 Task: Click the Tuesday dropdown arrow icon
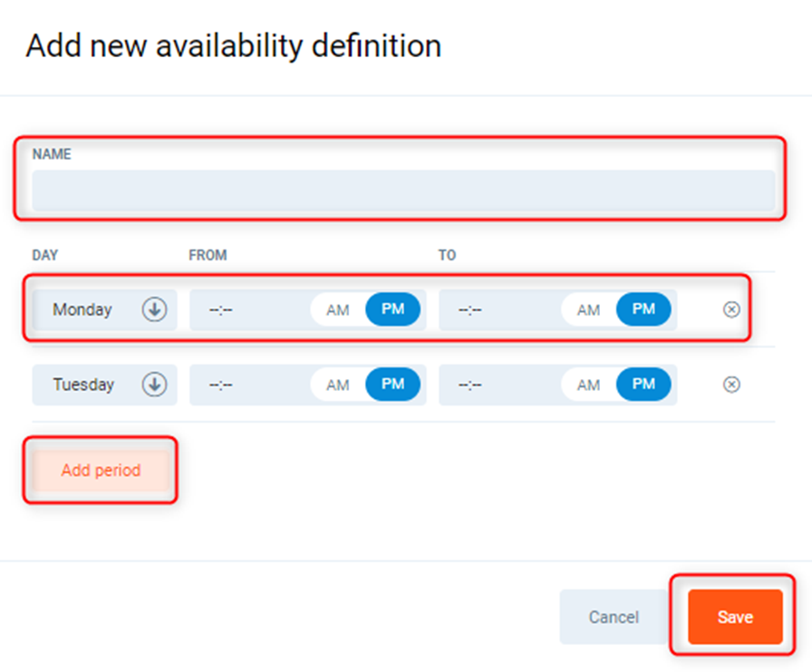click(x=154, y=385)
